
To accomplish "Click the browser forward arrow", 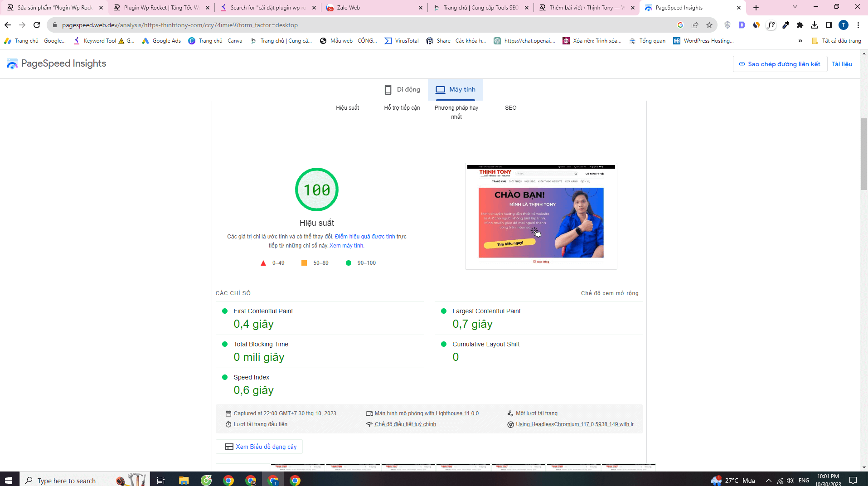I will 22,25.
